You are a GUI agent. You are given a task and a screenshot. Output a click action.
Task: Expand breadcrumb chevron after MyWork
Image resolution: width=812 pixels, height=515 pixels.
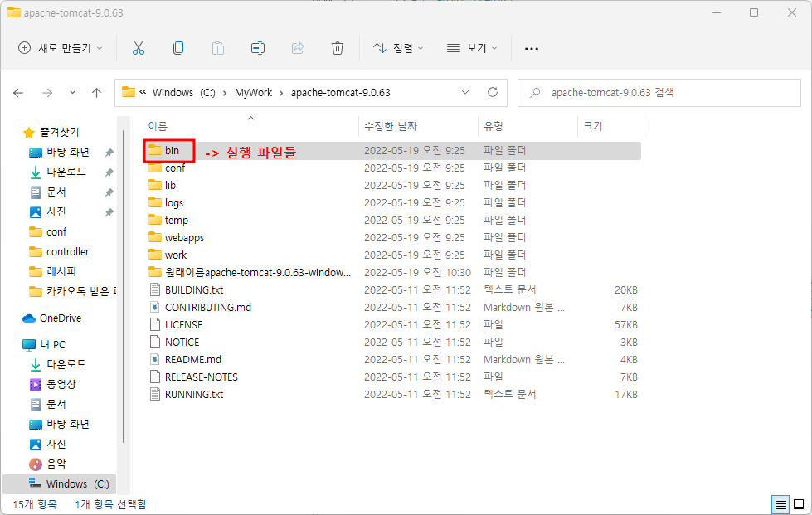click(x=281, y=93)
